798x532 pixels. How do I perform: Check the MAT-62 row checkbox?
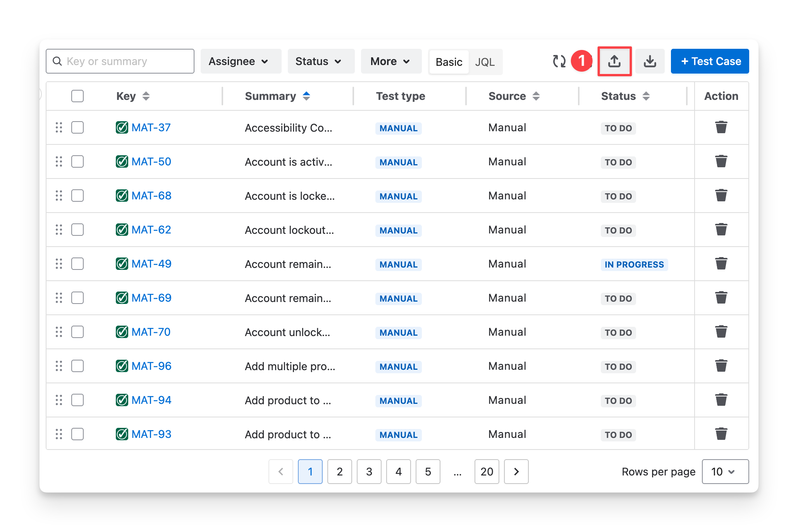click(x=77, y=230)
